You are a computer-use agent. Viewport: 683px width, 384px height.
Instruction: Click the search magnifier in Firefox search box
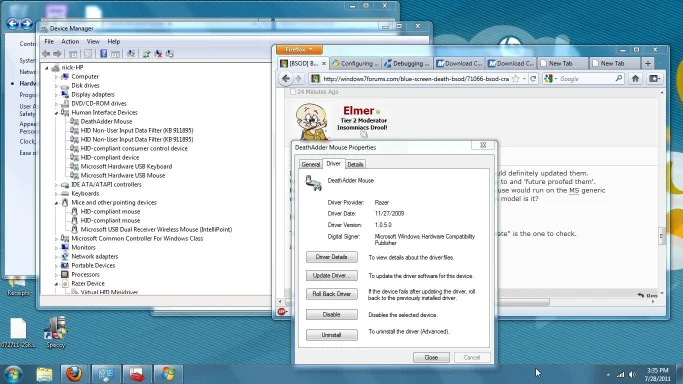coord(619,79)
